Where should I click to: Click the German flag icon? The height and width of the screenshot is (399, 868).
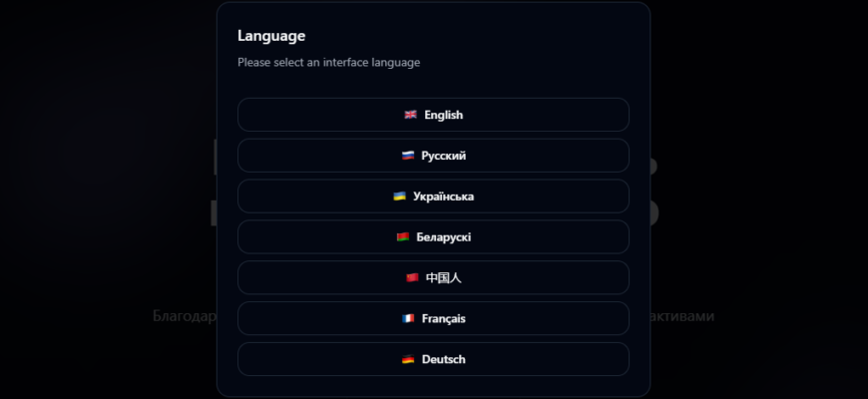pos(408,359)
